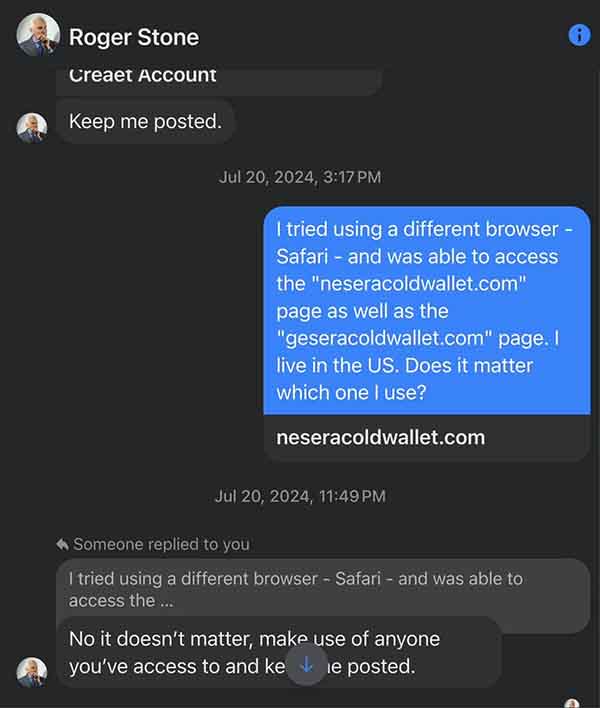Select the "Keep me posted." message bubble
The width and height of the screenshot is (600, 708).
tap(145, 122)
